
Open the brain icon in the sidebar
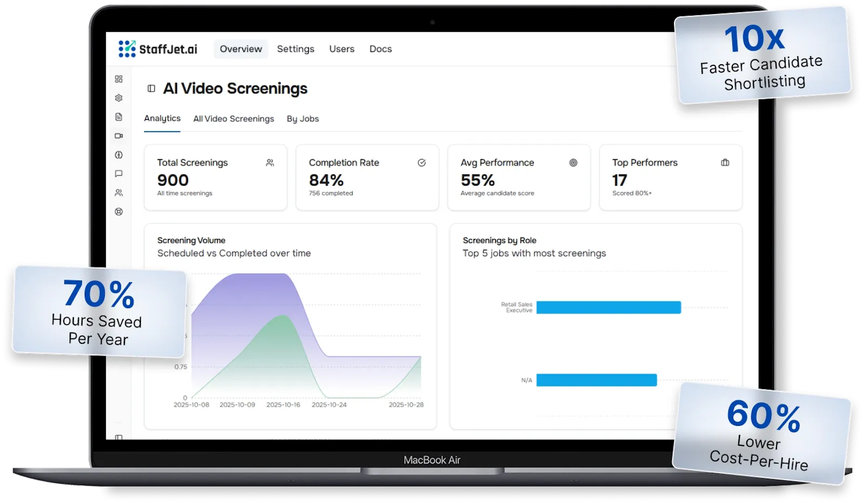(119, 155)
